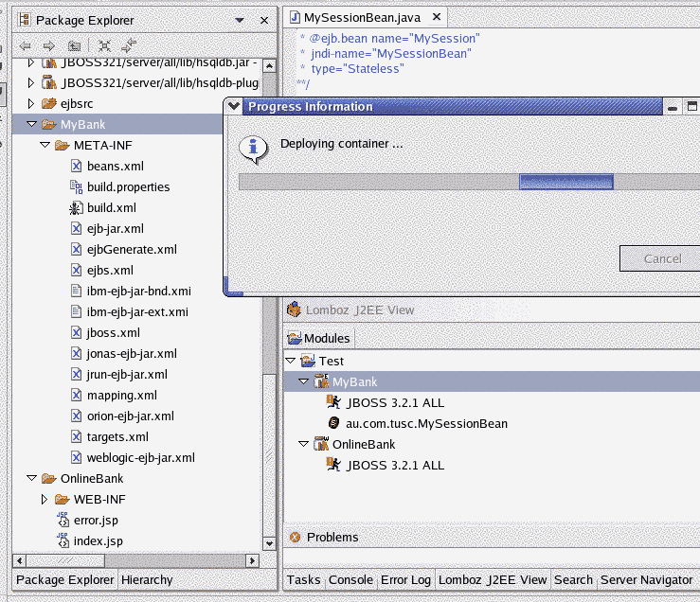Click the Back navigation arrow in Package Explorer
Screen dimensions: 700x602
point(26,45)
